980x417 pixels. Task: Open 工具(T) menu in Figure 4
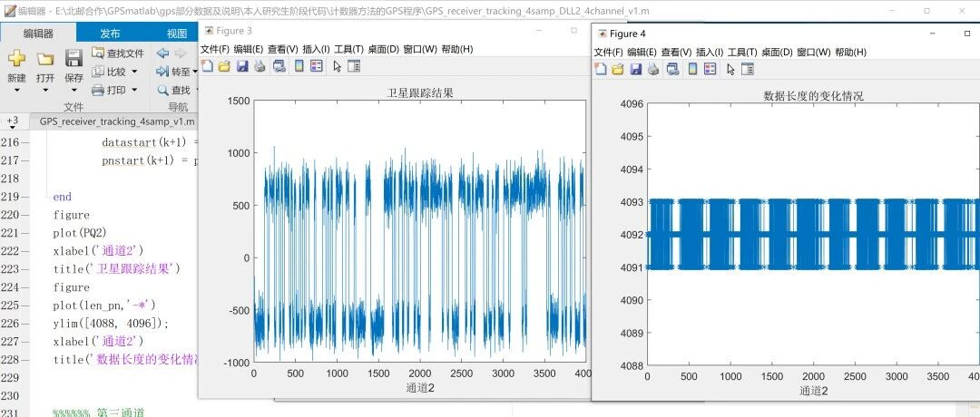coord(741,53)
